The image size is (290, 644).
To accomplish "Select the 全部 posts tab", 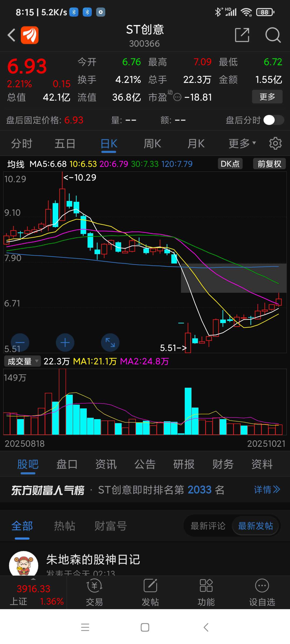I will (x=22, y=526).
